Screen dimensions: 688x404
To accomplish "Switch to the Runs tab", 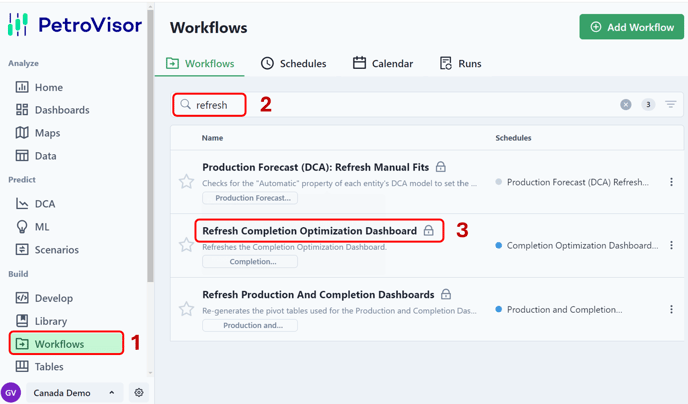I will (460, 64).
